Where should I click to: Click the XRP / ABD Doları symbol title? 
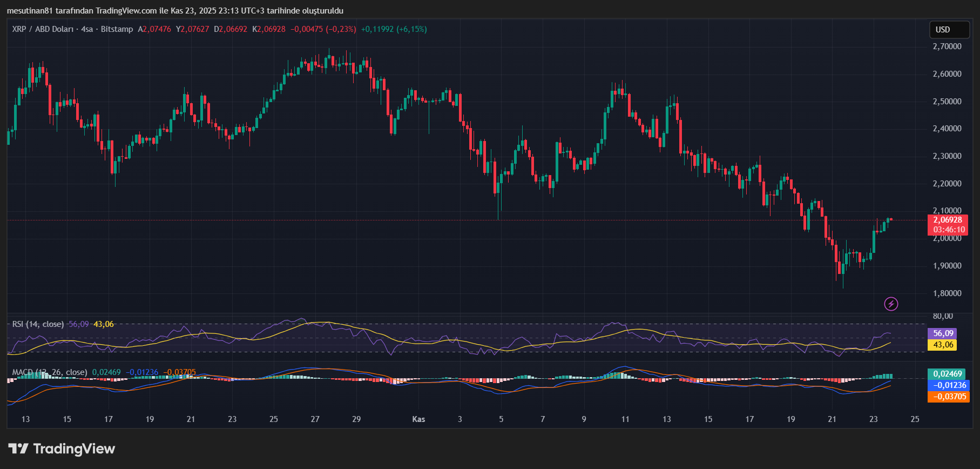43,29
